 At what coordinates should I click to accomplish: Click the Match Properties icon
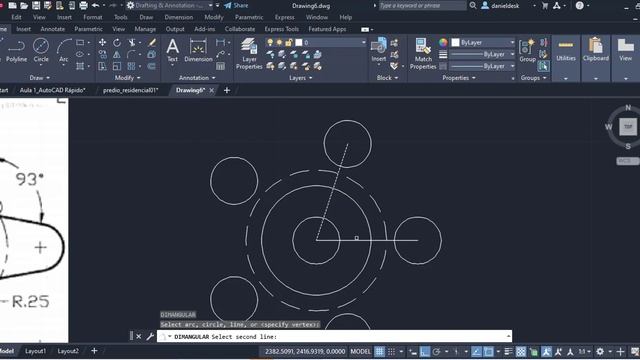(423, 54)
